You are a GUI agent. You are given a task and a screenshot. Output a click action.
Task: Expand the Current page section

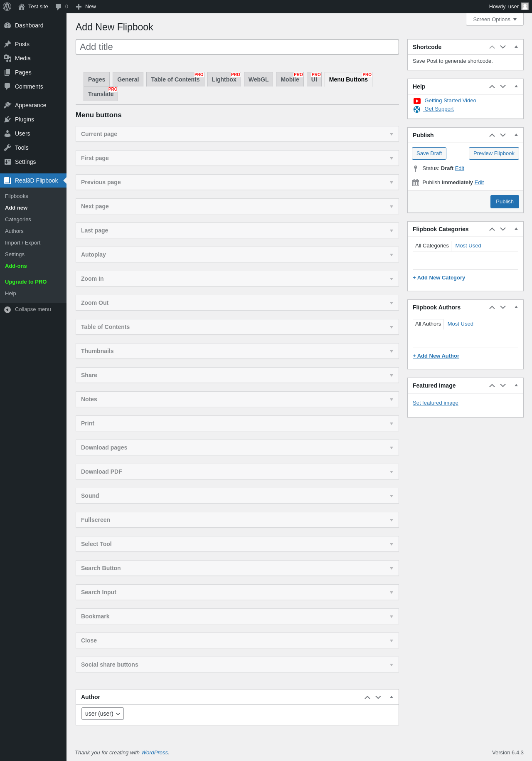click(237, 134)
